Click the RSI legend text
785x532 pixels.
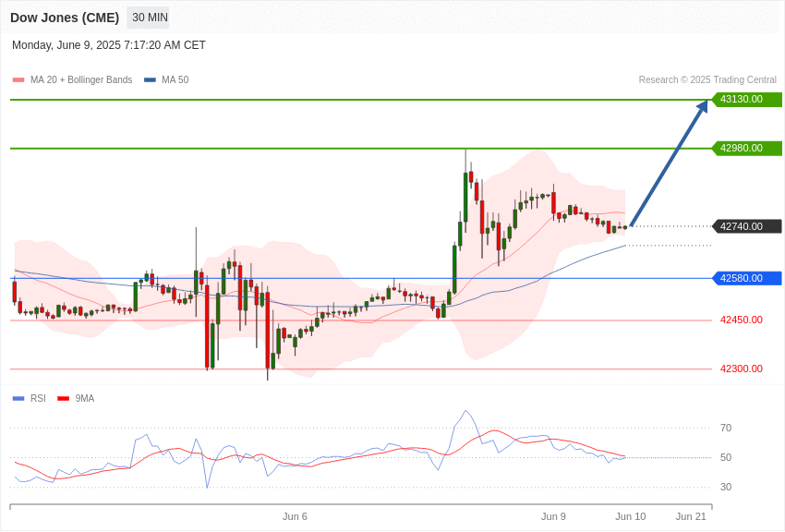38,398
